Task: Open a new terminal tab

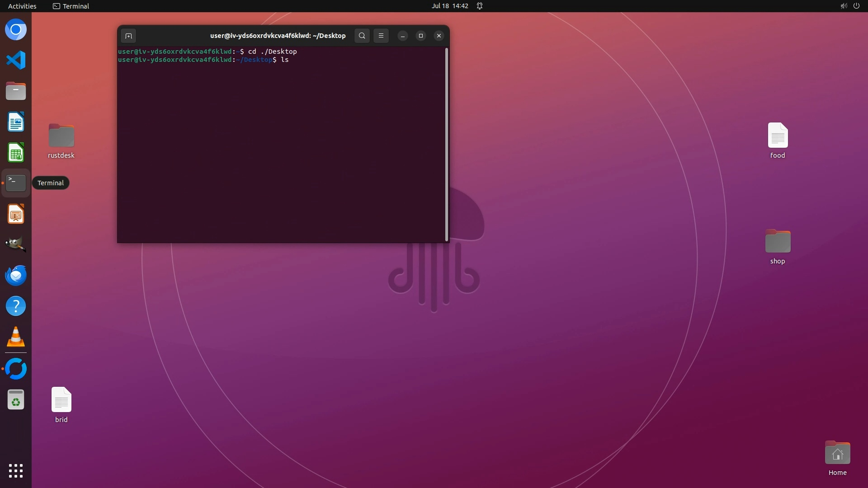Action: (x=128, y=36)
